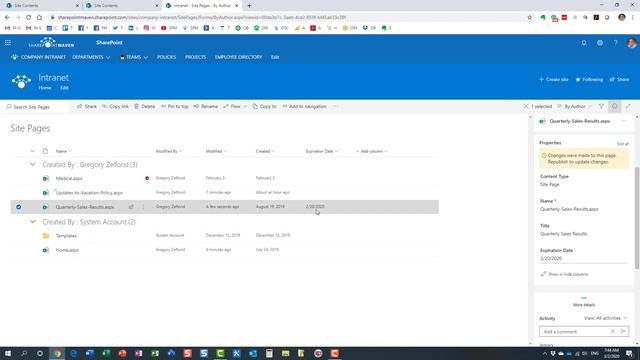This screenshot has height=360, width=640.
Task: Click the Search Site Pages field
Action: (35, 107)
